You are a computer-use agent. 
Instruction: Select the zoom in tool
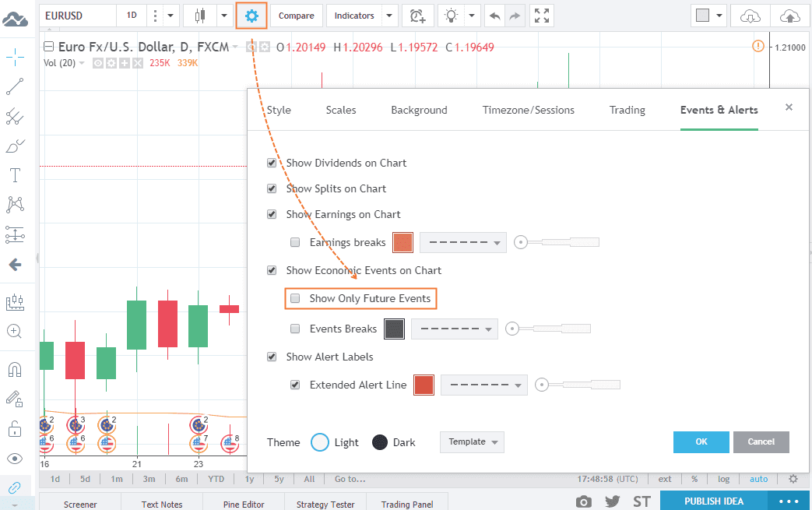pyautogui.click(x=15, y=331)
